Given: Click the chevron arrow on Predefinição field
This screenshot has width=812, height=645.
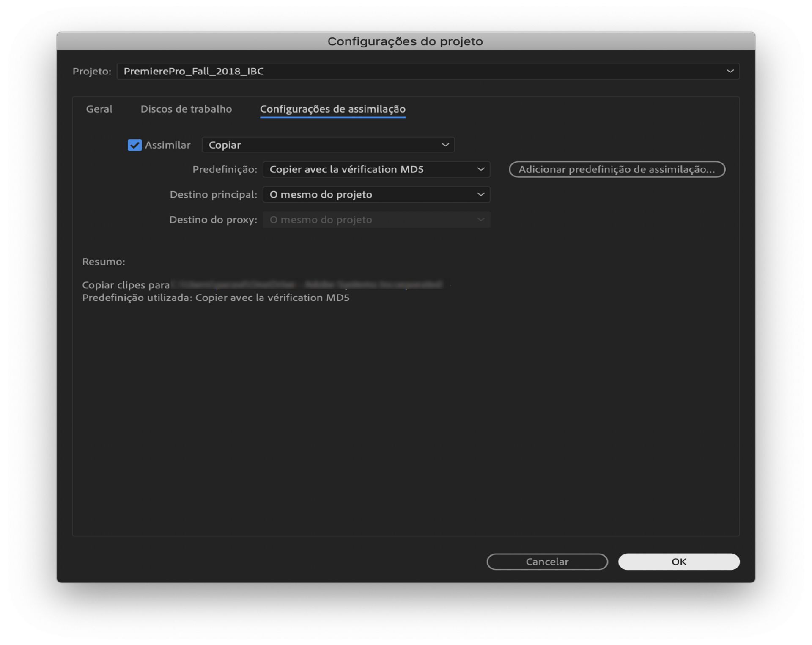Looking at the screenshot, I should pyautogui.click(x=480, y=169).
